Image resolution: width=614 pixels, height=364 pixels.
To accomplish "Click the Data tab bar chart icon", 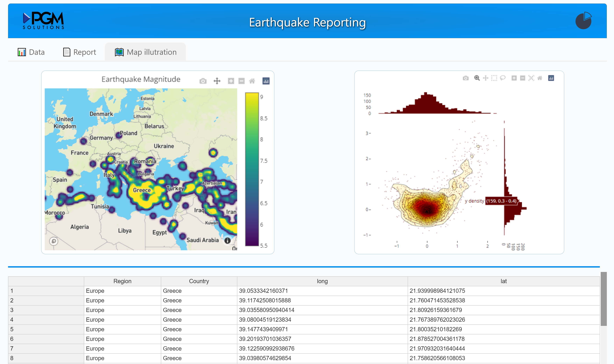I will (x=22, y=52).
